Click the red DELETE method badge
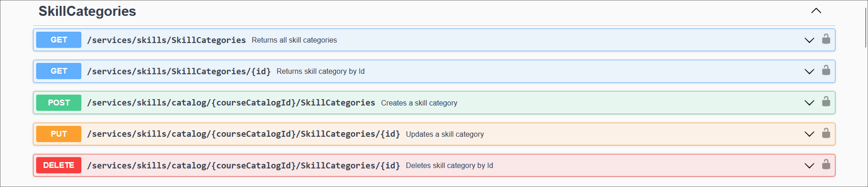Viewport: 868px width, 187px height. [59, 165]
